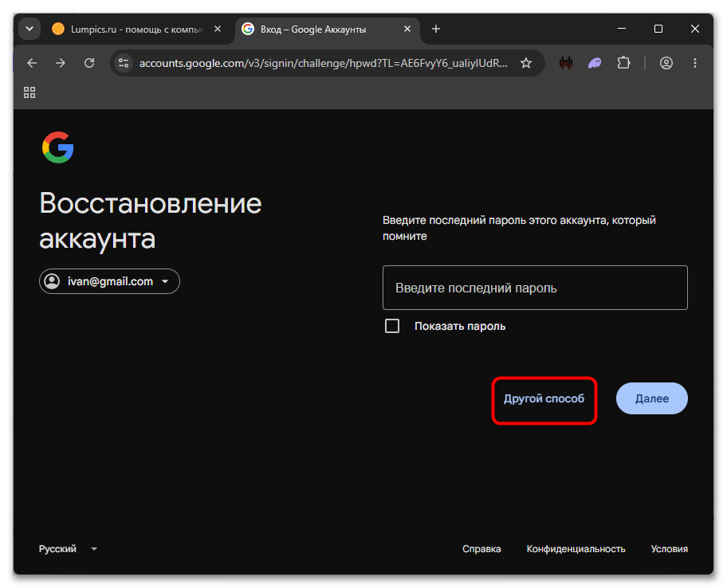Enable the Показать пароль checkbox
Screen dimensions: 727x588
392,326
